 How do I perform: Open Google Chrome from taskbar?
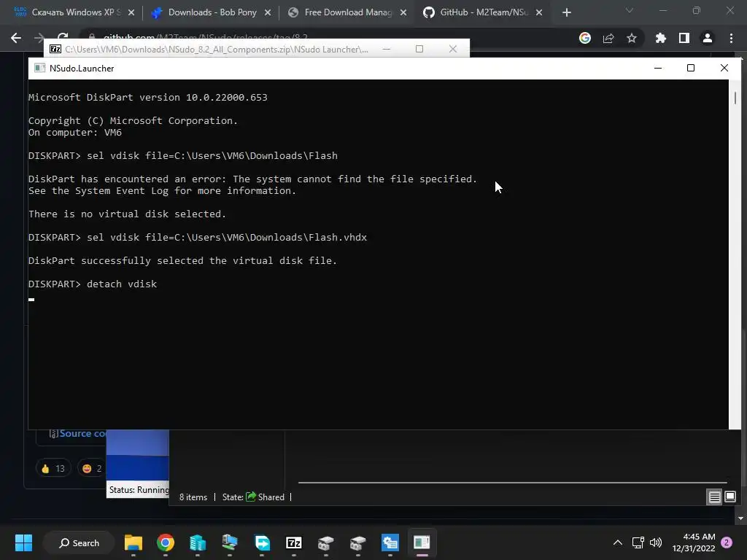(166, 542)
